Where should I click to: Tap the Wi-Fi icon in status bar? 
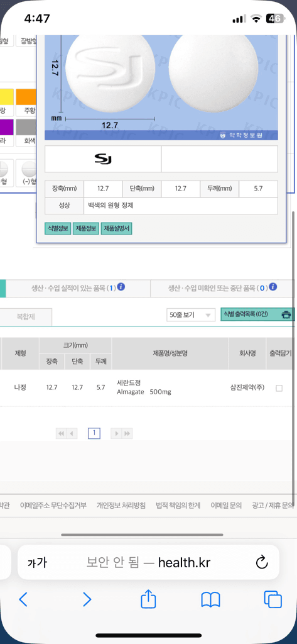pyautogui.click(x=256, y=19)
